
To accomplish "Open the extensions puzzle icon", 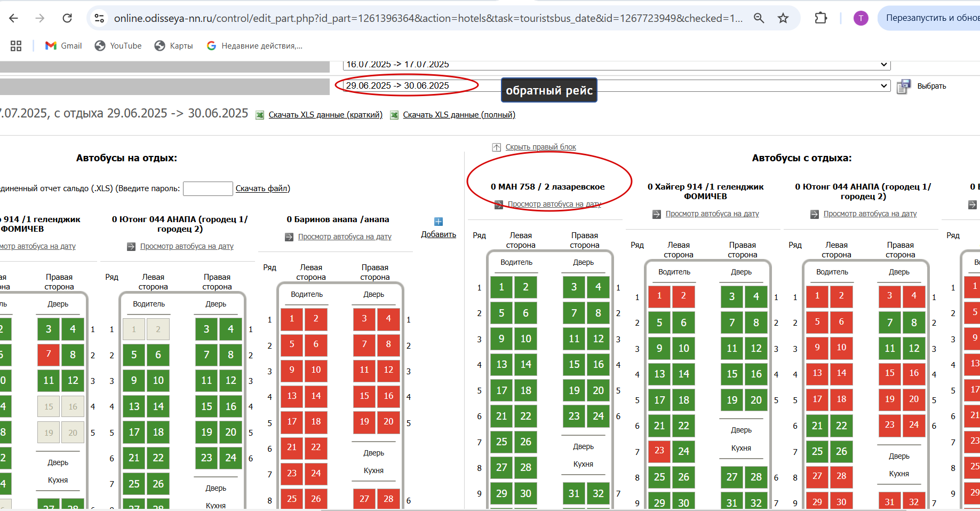I will (820, 18).
